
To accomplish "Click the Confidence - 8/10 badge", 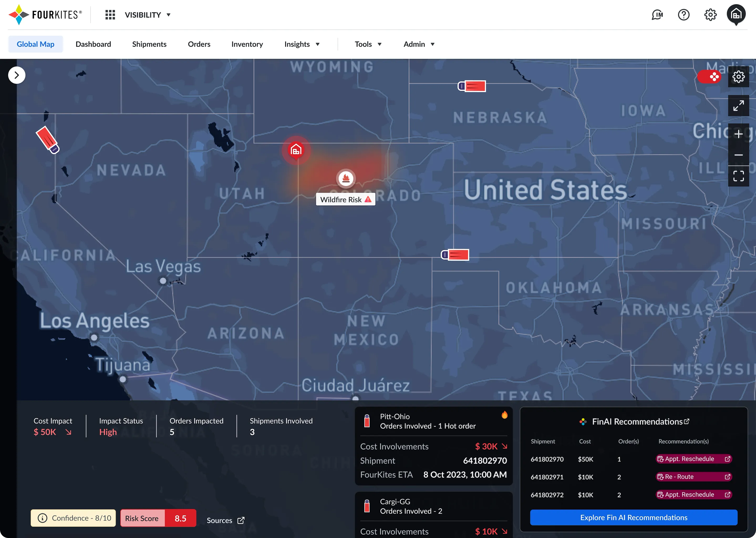I will tap(73, 518).
